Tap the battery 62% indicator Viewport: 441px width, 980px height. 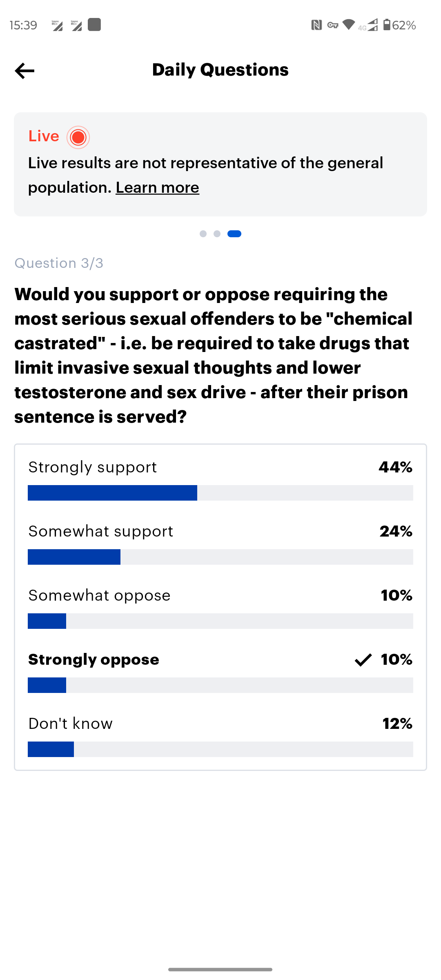click(x=399, y=25)
